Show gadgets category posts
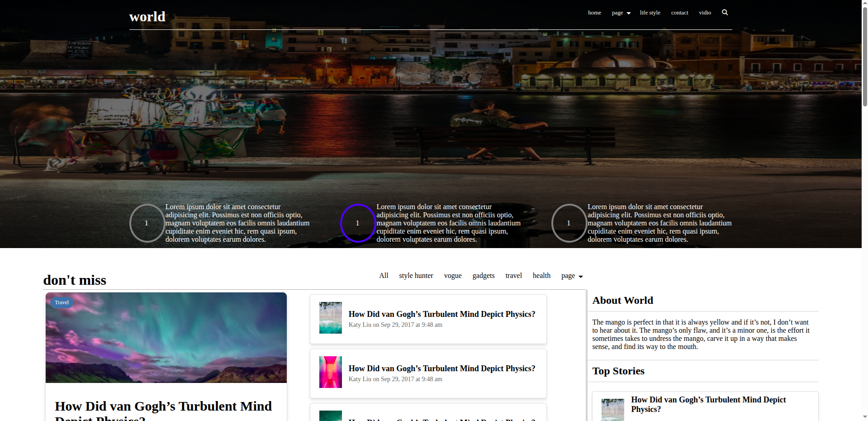Viewport: 868px width, 421px height. [x=483, y=276]
